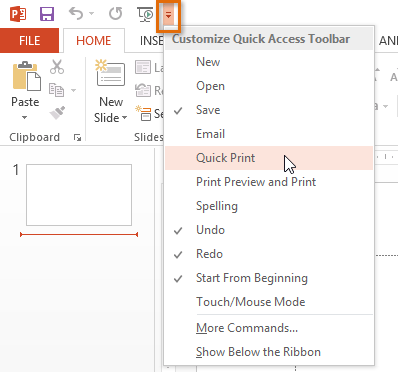Click the Cut scissors icon

pyautogui.click(x=57, y=67)
